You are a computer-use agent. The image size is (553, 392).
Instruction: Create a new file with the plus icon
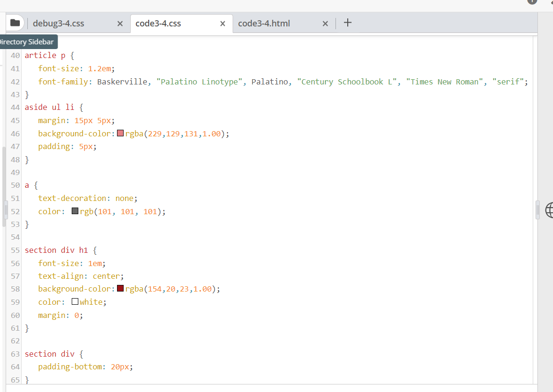[x=348, y=22]
